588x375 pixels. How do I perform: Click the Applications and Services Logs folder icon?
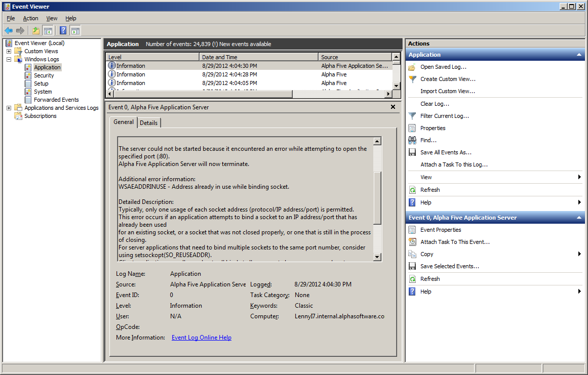click(x=18, y=108)
